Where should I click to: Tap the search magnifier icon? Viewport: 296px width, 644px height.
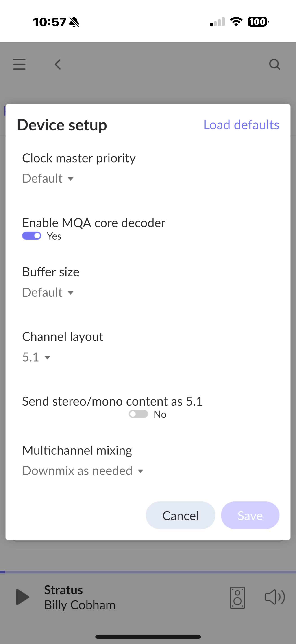coord(274,64)
